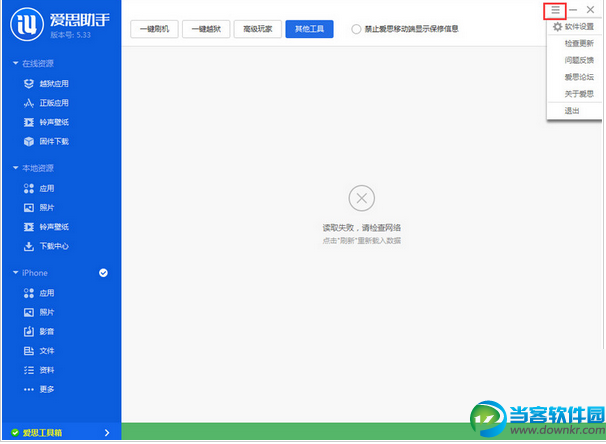The height and width of the screenshot is (444, 606).
Task: Toggle 禁止爱思移动端显示保修信息 radio option
Action: [356, 29]
